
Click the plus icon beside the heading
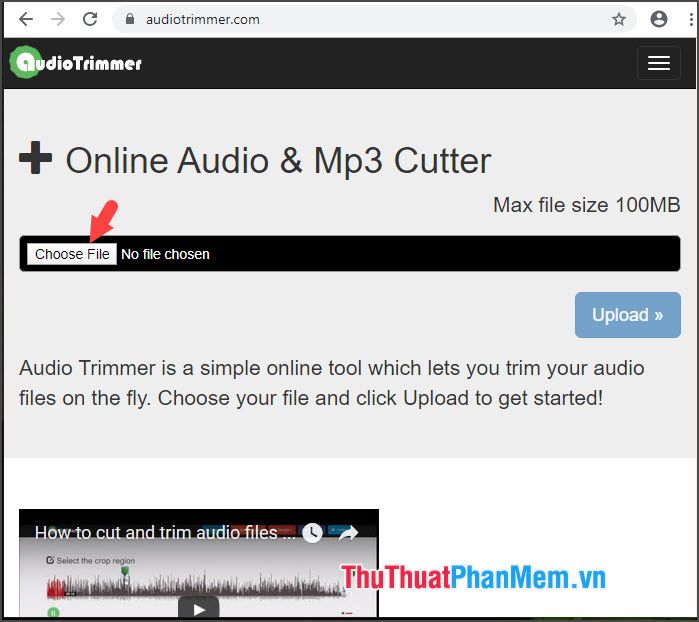pos(36,157)
